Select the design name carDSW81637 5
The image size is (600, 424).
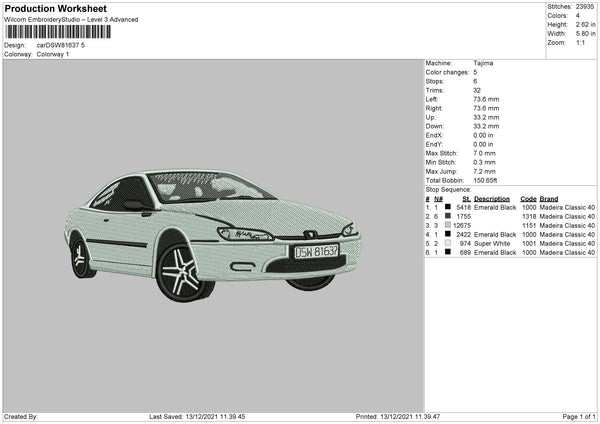coord(61,45)
